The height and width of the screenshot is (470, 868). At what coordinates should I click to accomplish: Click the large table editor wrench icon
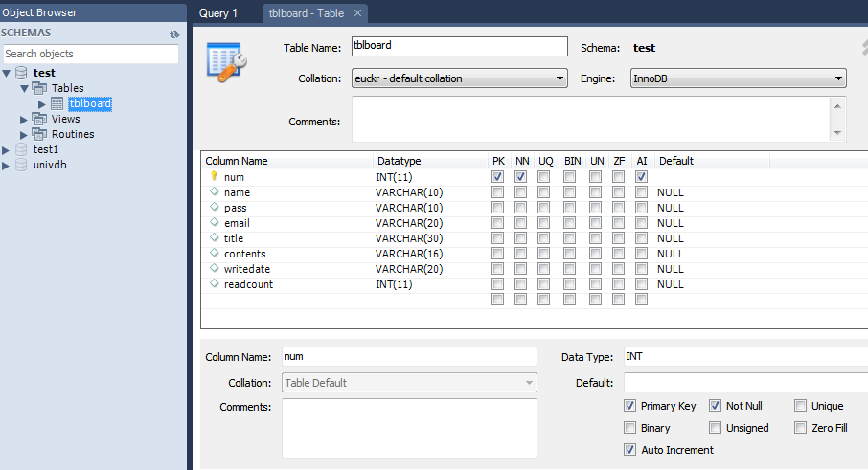coord(226,61)
